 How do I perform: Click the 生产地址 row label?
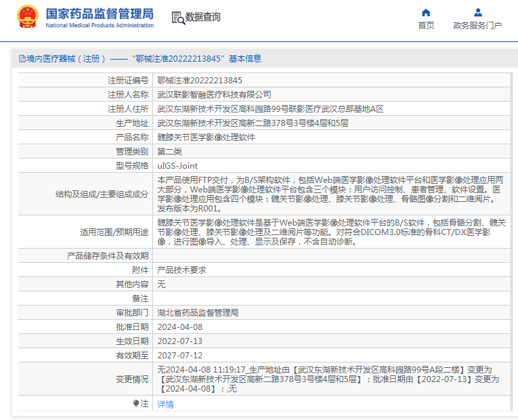coord(132,123)
